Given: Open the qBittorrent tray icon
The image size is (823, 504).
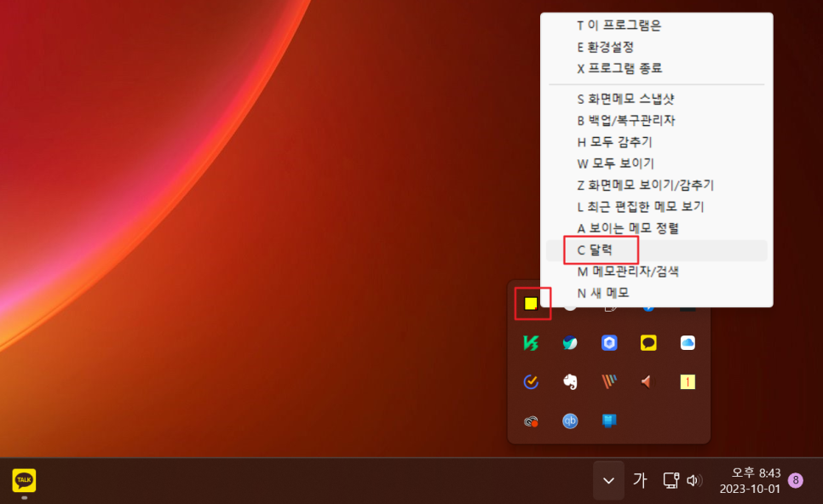Looking at the screenshot, I should (570, 421).
